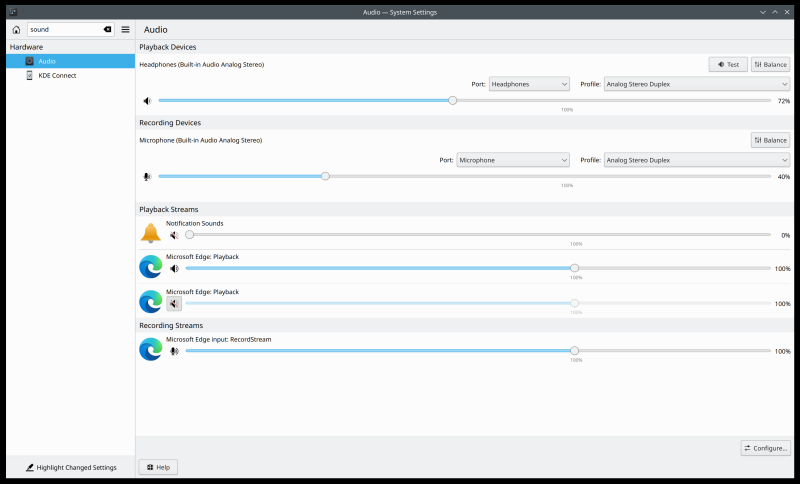The image size is (800, 484).
Task: Toggle mute for Notification Sounds
Action: 174,235
